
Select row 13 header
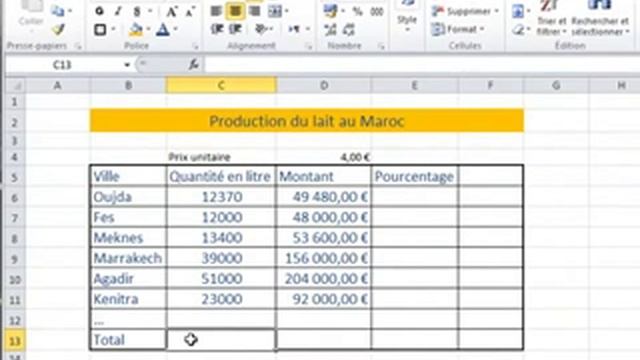coord(15,340)
